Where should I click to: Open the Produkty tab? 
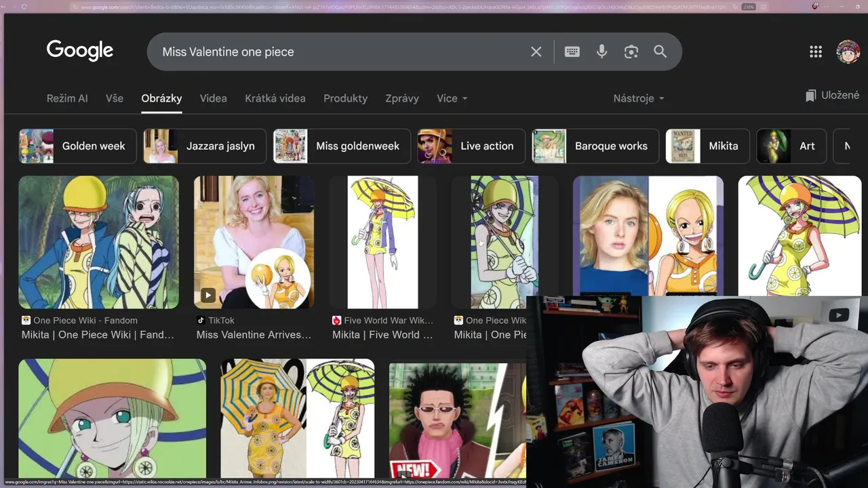point(345,98)
